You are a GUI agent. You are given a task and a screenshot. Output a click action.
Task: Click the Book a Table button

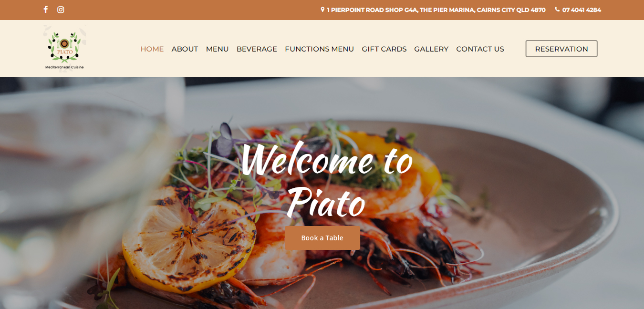click(x=322, y=238)
